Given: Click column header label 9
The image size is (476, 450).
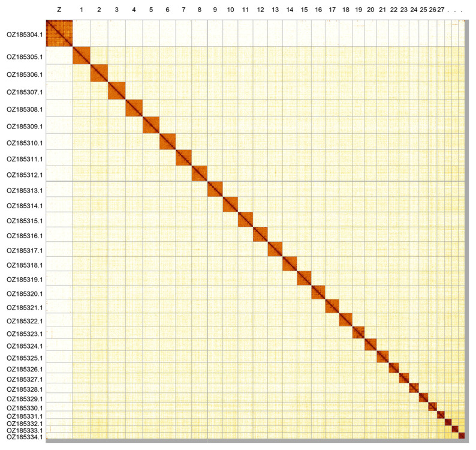Looking at the screenshot, I should (215, 10).
